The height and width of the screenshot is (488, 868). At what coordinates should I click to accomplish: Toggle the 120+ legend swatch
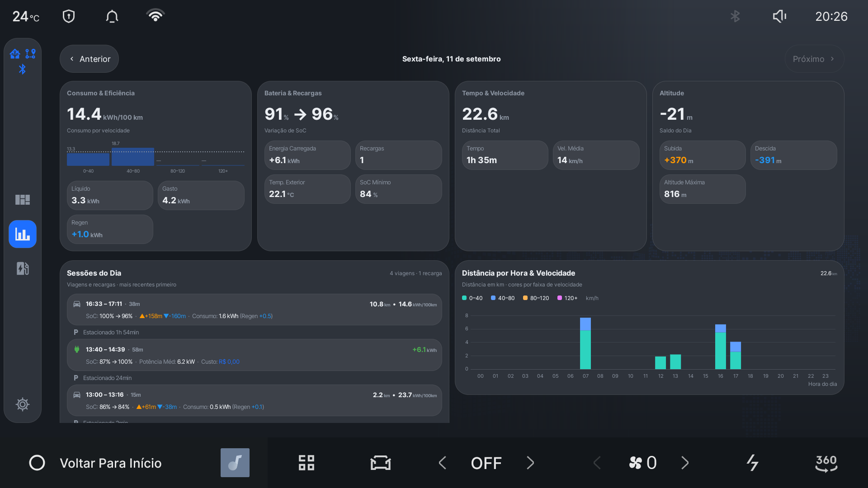point(560,298)
